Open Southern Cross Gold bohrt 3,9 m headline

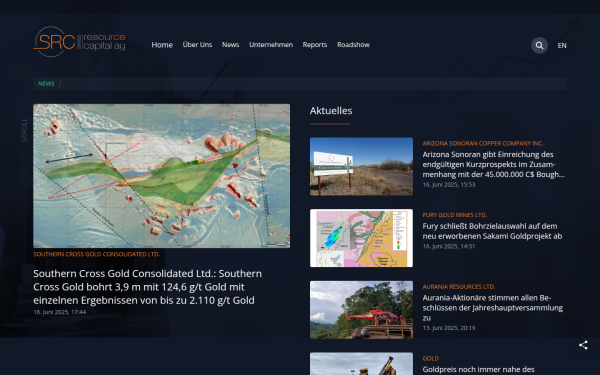coord(147,287)
